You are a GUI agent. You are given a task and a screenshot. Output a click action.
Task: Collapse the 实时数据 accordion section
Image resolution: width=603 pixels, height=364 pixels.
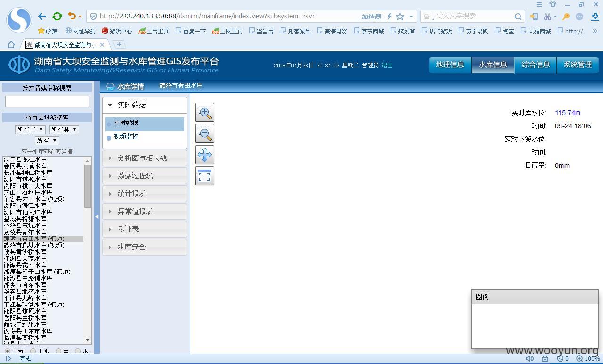point(145,105)
